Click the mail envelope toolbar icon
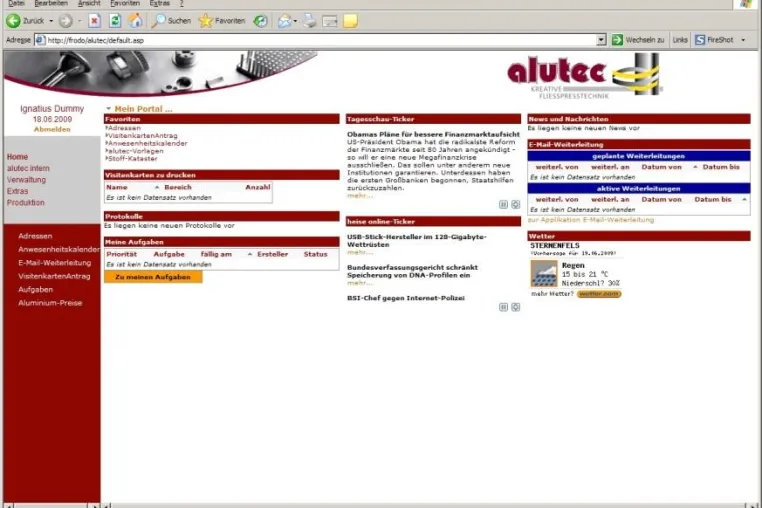This screenshot has height=508, width=762. [x=285, y=21]
